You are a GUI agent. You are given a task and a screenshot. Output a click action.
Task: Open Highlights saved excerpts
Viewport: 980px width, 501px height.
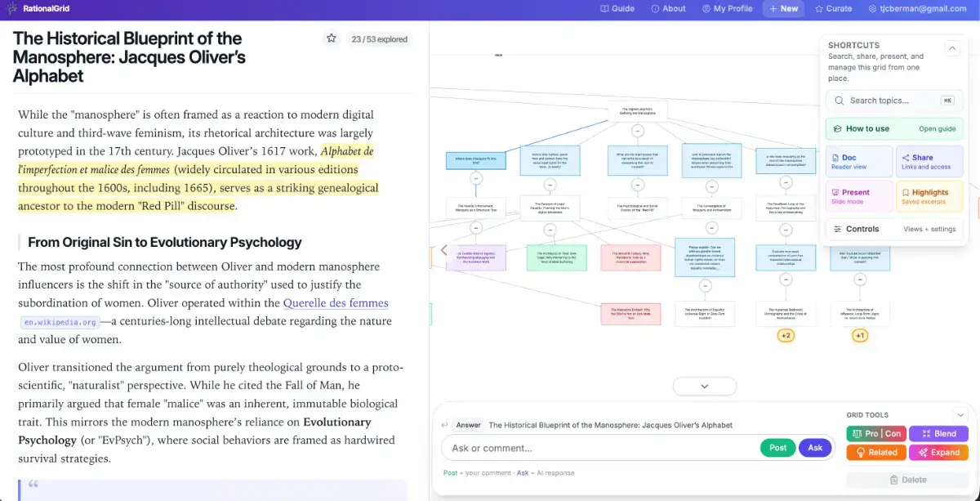point(929,196)
